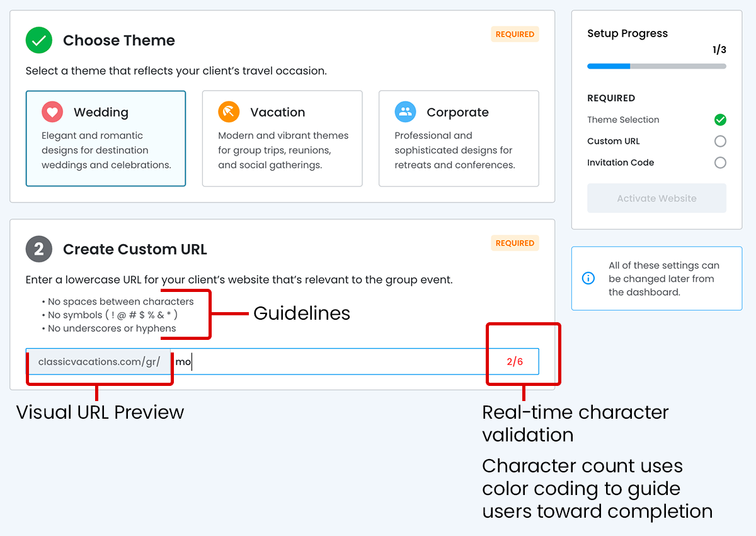This screenshot has height=536, width=756.
Task: Click the step 2 number badge
Action: (39, 249)
